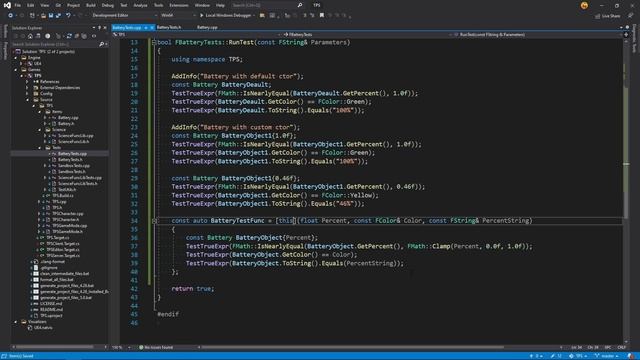The image size is (640, 360).
Task: Click the Visual Studio logo icon
Action: point(7,5)
